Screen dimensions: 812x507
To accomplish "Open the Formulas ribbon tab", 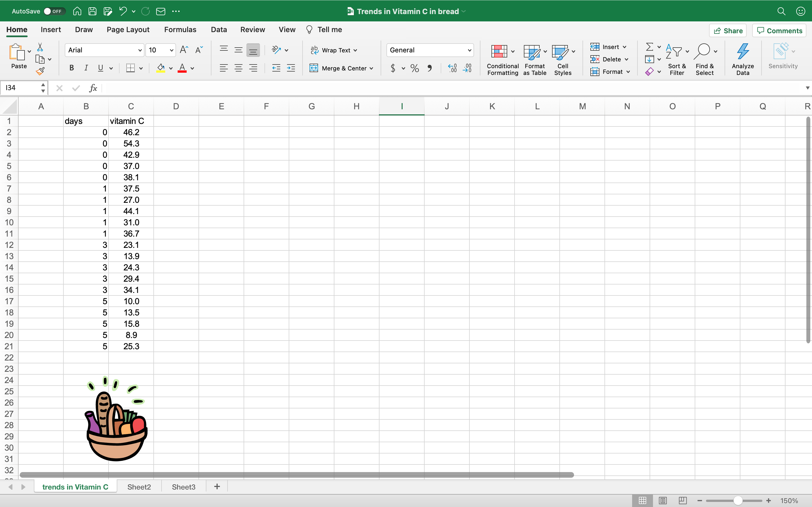I will [180, 30].
